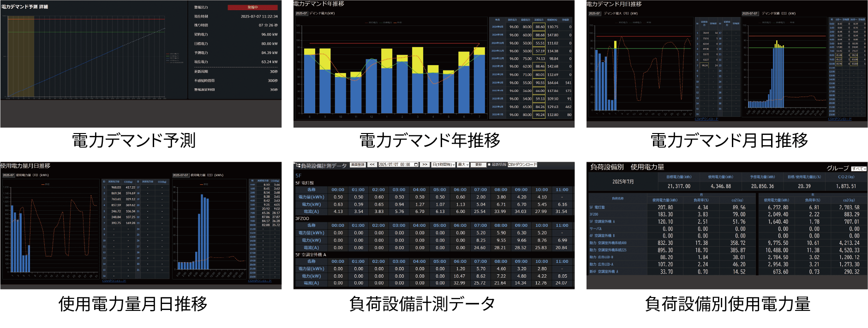The height and width of the screenshot is (328, 868).
Task: Click the yellow-highlighted 90.24 cell in year table
Action: [x=539, y=115]
